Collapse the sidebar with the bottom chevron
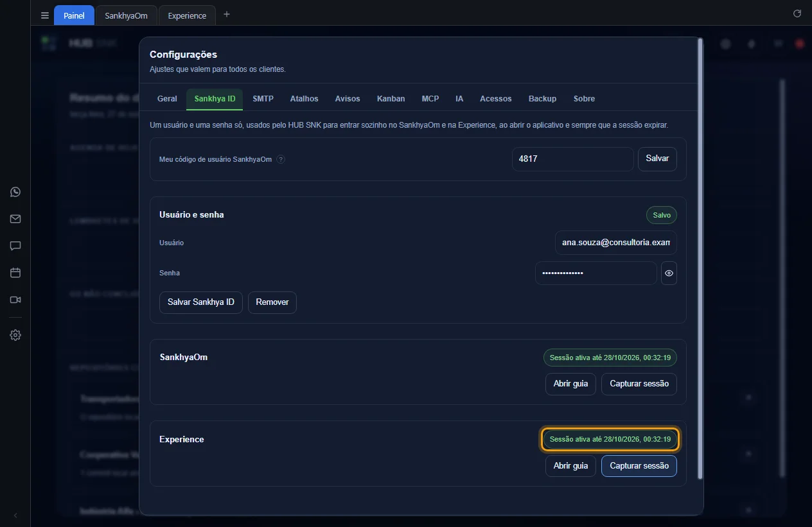This screenshot has width=812, height=527. (x=15, y=515)
